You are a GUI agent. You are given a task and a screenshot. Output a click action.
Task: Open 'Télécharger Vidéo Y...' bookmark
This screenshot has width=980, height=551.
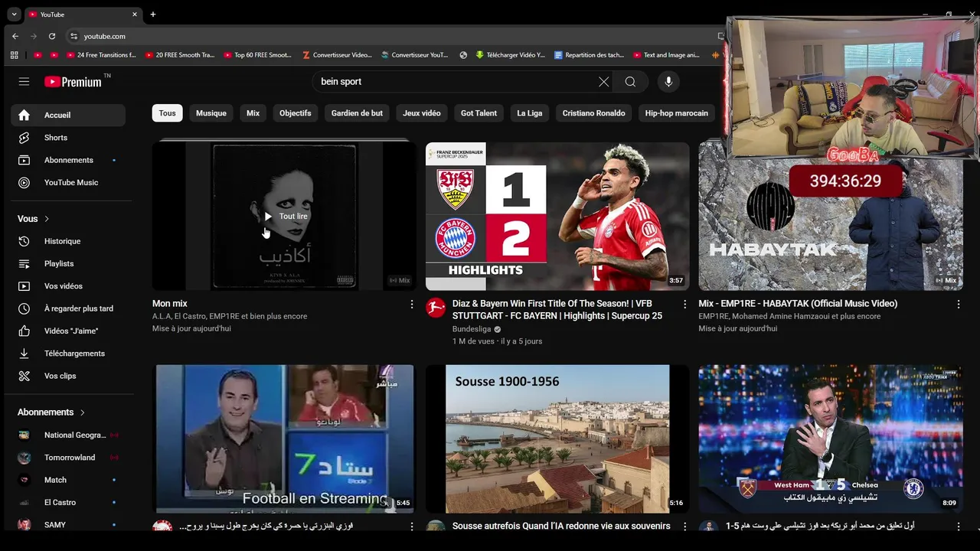coord(511,55)
